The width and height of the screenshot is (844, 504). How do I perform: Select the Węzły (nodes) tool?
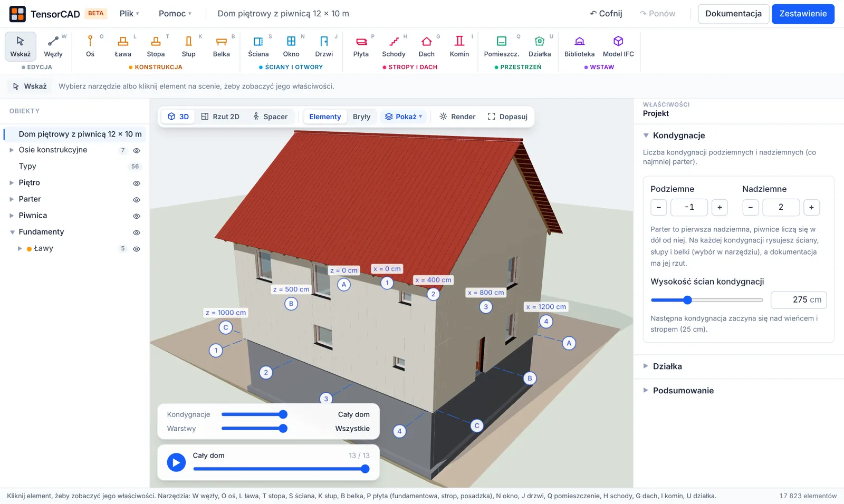click(53, 46)
